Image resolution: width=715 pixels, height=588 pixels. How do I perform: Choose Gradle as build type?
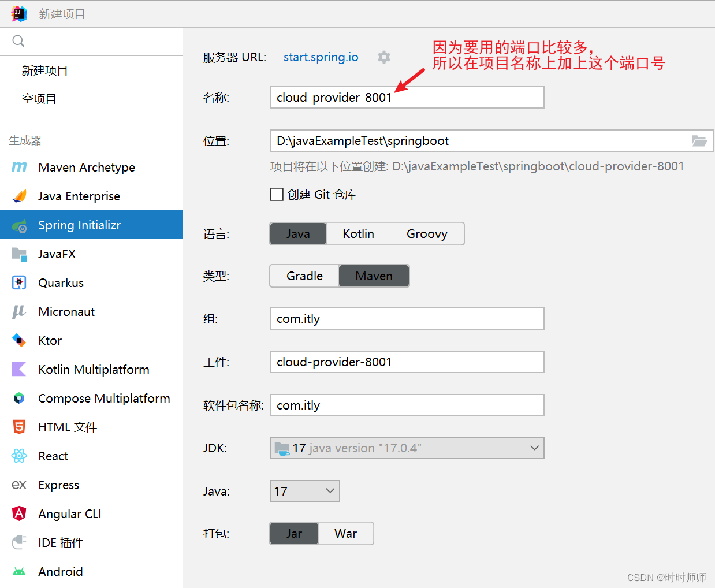[304, 276]
